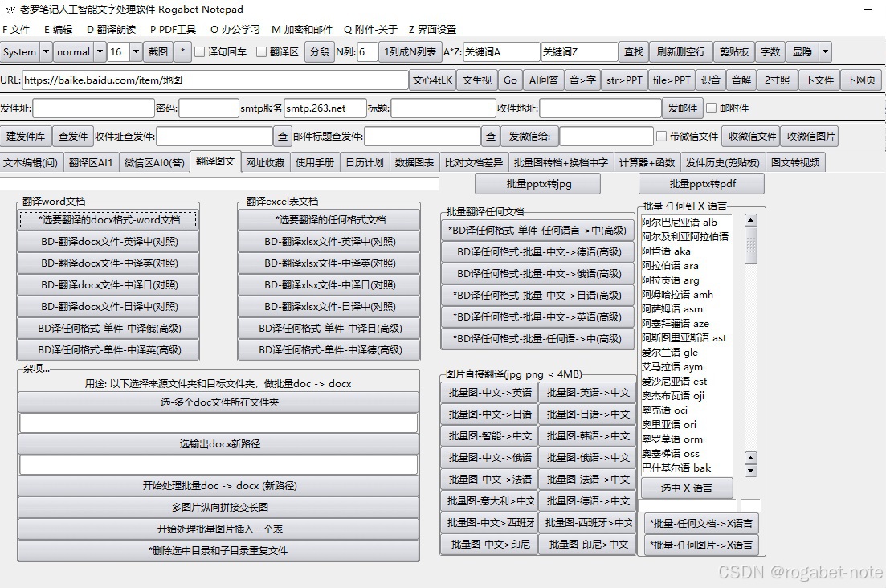The image size is (886, 588).
Task: Switch to the 图文转视频 tab
Action: [795, 163]
